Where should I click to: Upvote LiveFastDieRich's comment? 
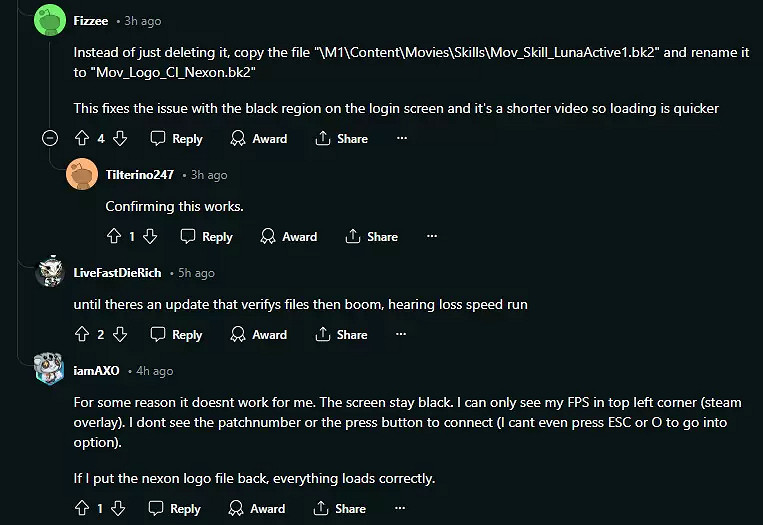tap(82, 335)
